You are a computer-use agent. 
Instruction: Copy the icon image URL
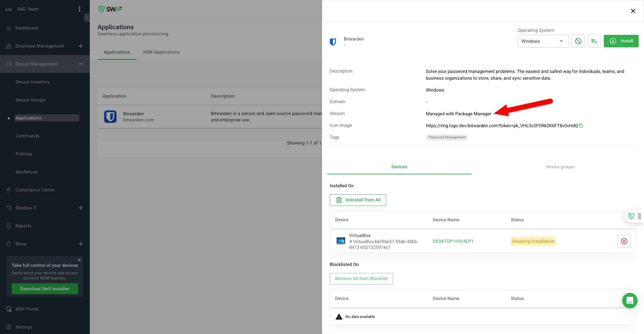pyautogui.click(x=581, y=126)
